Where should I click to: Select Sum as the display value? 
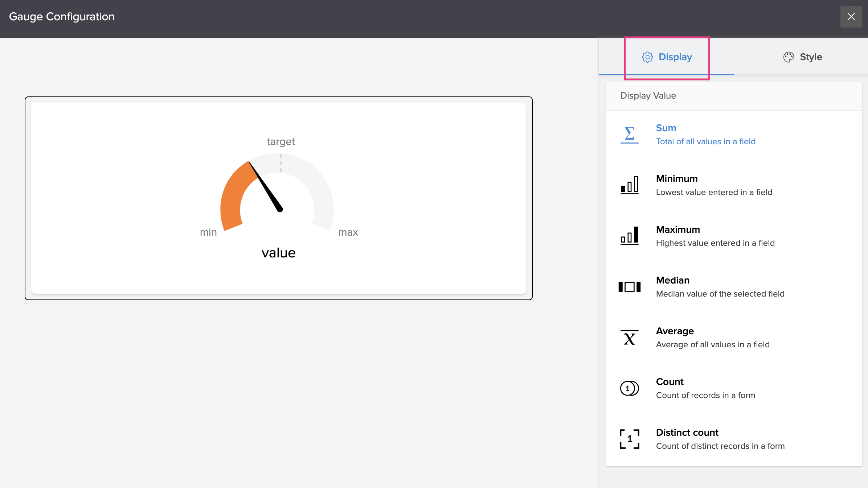(705, 135)
